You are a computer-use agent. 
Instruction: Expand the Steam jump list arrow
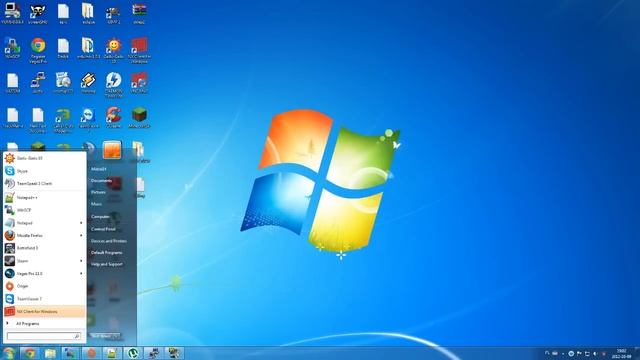(x=81, y=261)
